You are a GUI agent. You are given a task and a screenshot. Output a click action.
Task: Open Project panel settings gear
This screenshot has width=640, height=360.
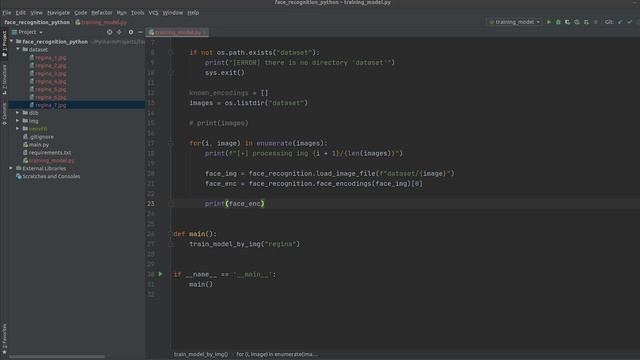(x=131, y=32)
